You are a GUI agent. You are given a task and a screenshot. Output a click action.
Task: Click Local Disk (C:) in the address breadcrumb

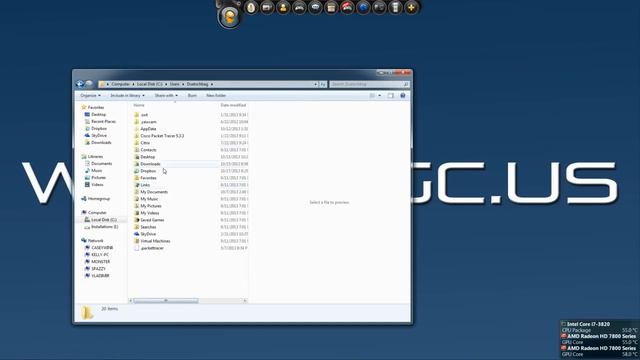149,84
